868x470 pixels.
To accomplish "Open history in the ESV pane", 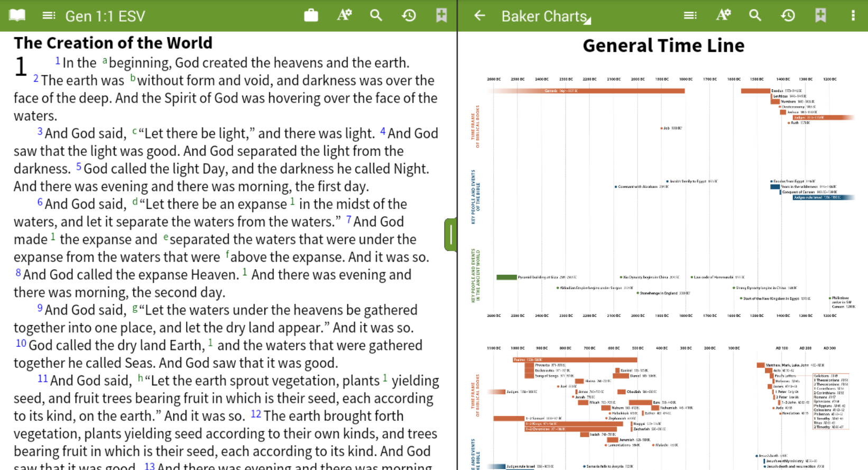I will tap(409, 15).
